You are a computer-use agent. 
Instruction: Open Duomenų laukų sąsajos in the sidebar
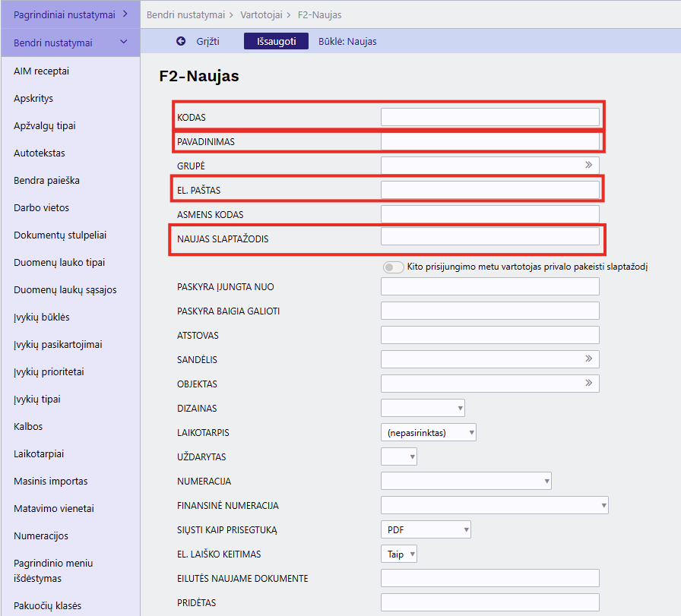coord(65,290)
